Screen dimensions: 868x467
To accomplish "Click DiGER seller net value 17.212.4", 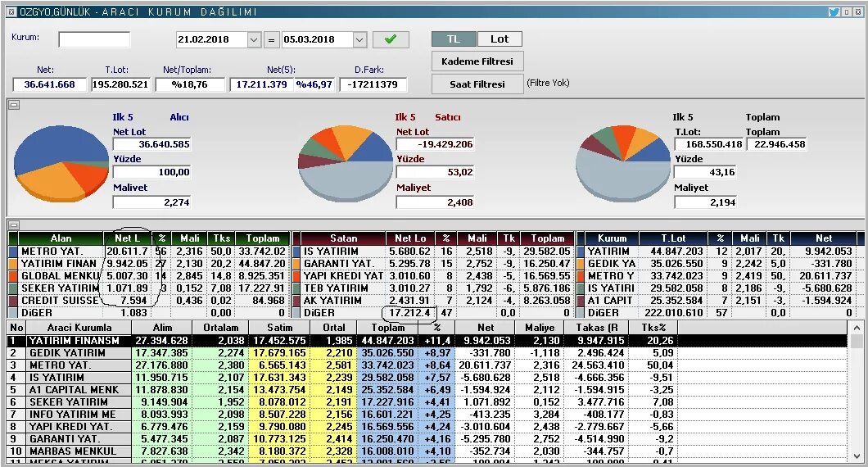I will point(409,312).
